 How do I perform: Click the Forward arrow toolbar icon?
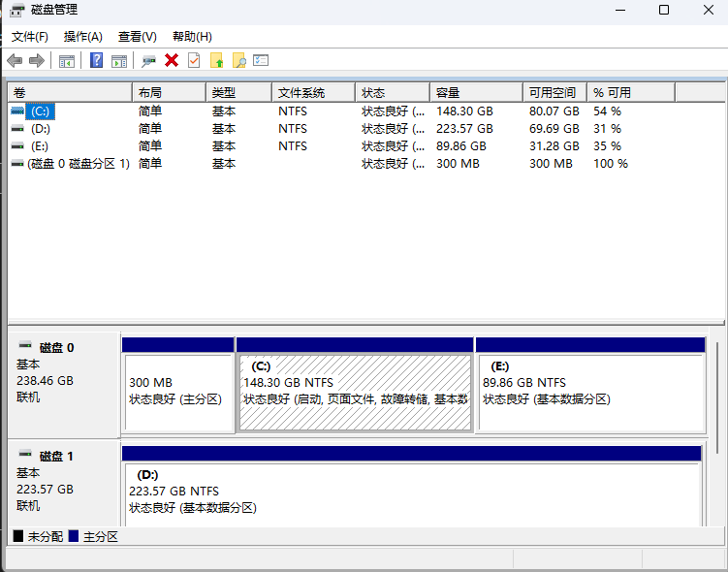pos(37,60)
